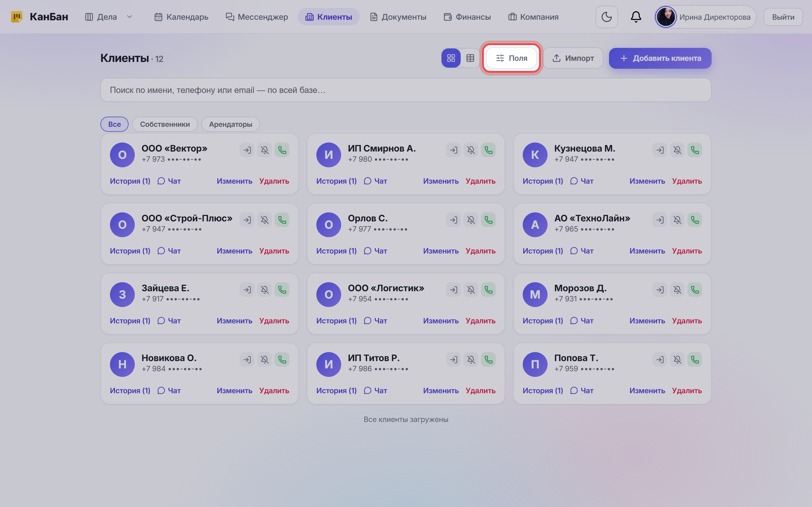
Task: Expand the Дела dropdown chevron
Action: (129, 17)
